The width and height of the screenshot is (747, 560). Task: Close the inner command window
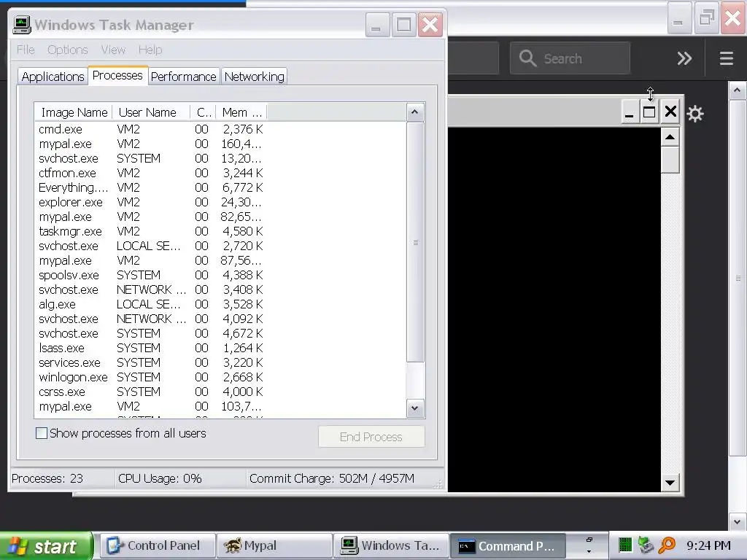click(670, 112)
